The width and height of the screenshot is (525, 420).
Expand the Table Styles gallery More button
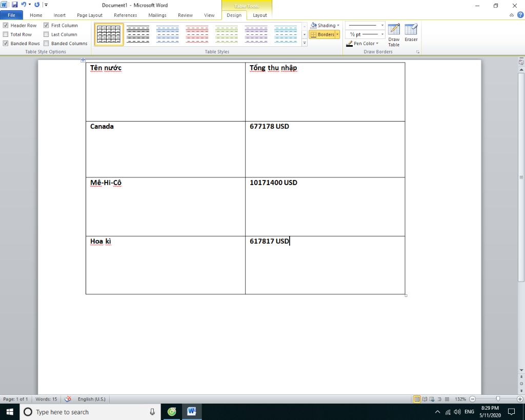click(305, 43)
